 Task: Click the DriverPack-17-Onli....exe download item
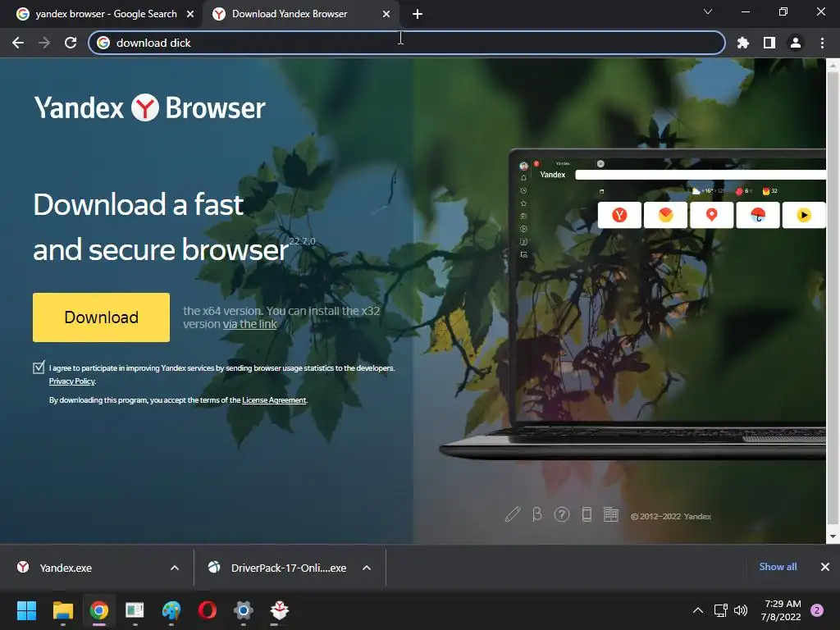tap(279, 568)
